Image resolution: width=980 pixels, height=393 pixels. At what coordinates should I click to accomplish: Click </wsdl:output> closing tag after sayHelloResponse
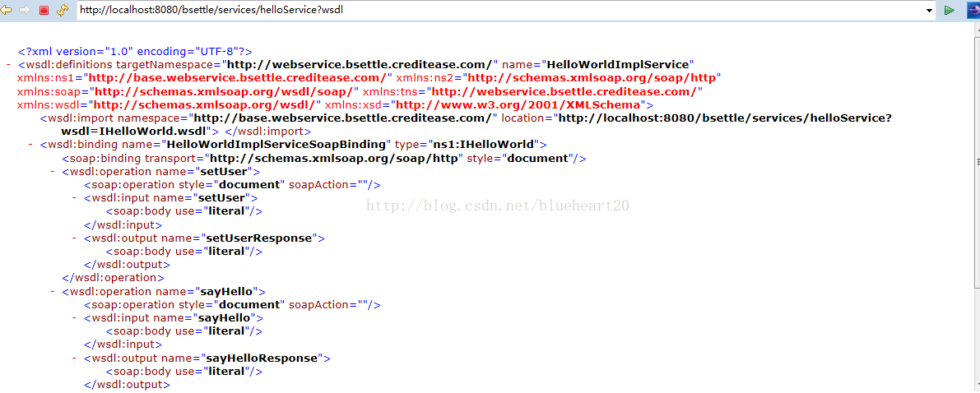click(x=127, y=385)
